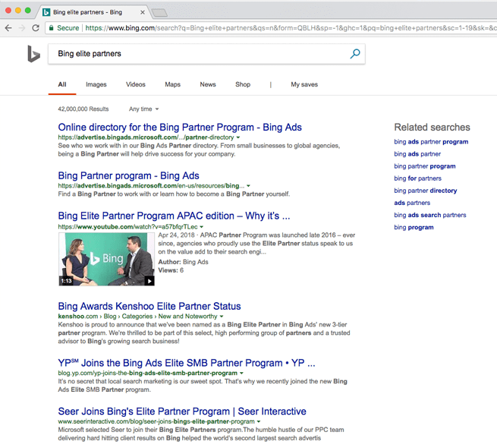Click the Bing search query input field
This screenshot has height=448, width=497.
206,54
